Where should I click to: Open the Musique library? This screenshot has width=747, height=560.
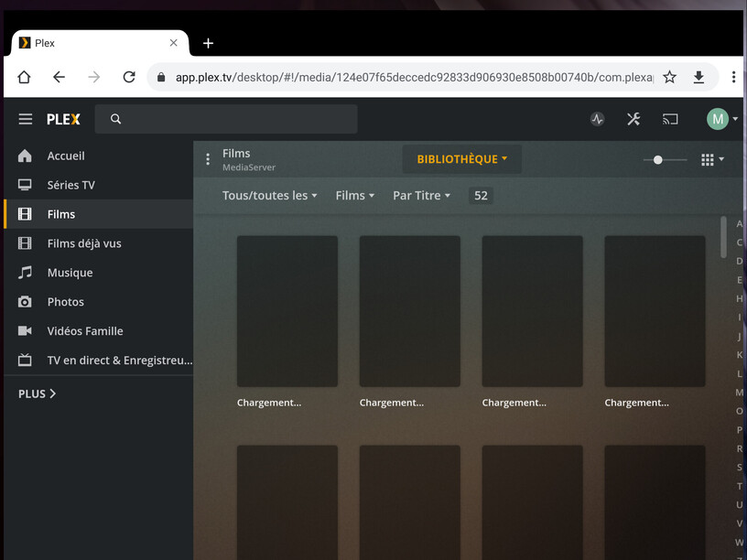tap(99, 273)
